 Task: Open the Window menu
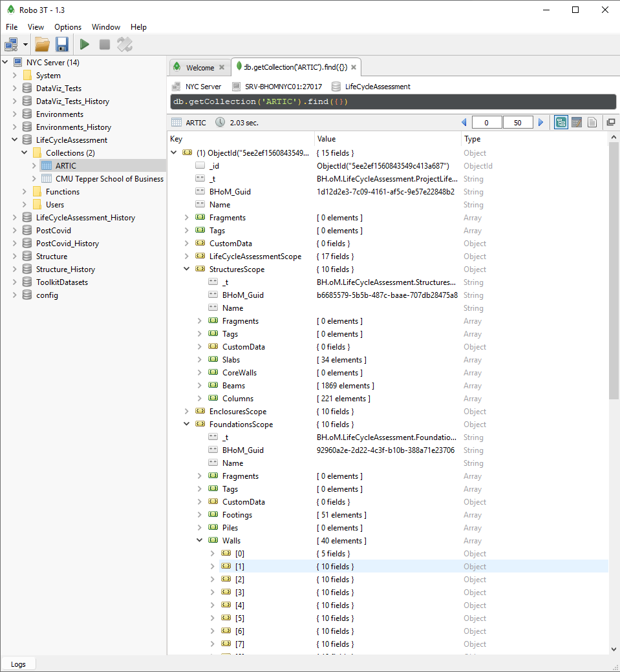tap(106, 27)
